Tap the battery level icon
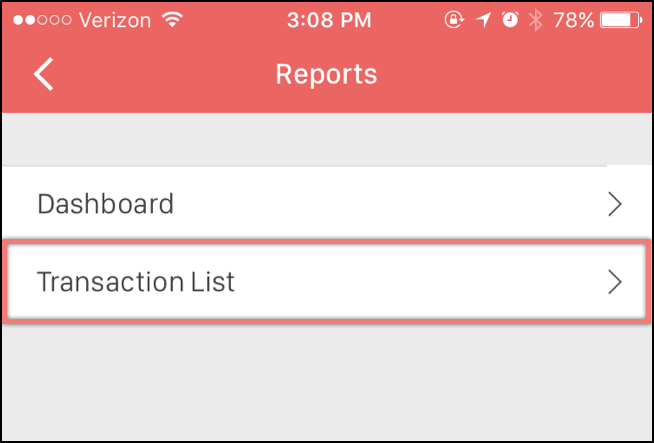Screen dimensions: 654x443 tap(621, 20)
